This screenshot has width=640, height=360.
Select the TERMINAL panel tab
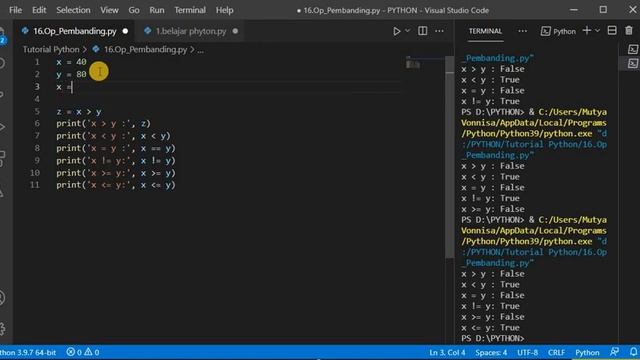485,31
